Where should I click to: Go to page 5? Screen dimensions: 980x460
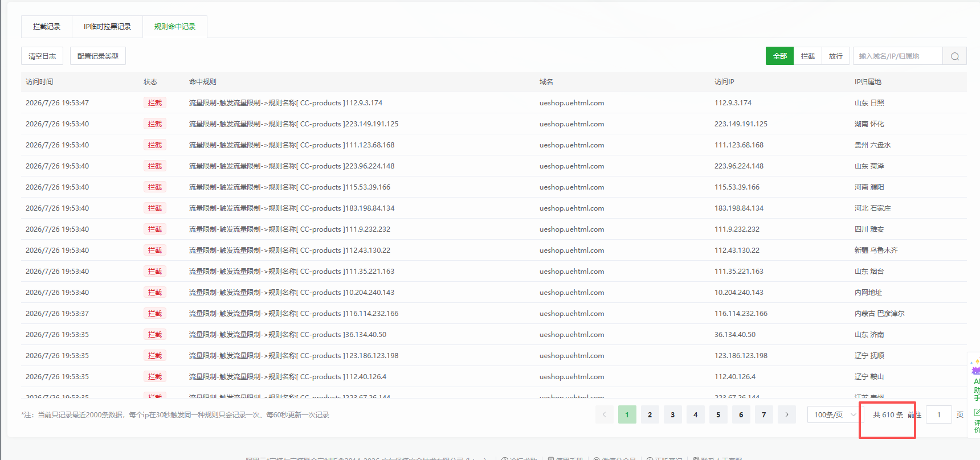point(718,414)
